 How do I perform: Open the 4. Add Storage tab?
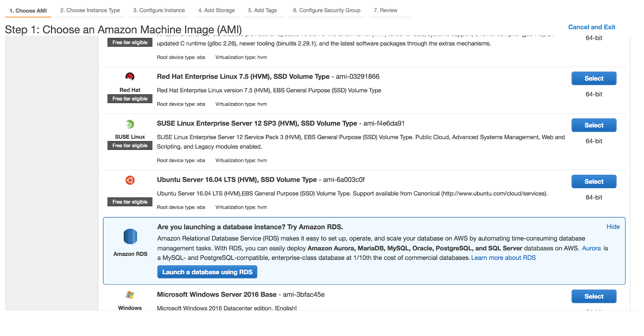[x=217, y=10]
